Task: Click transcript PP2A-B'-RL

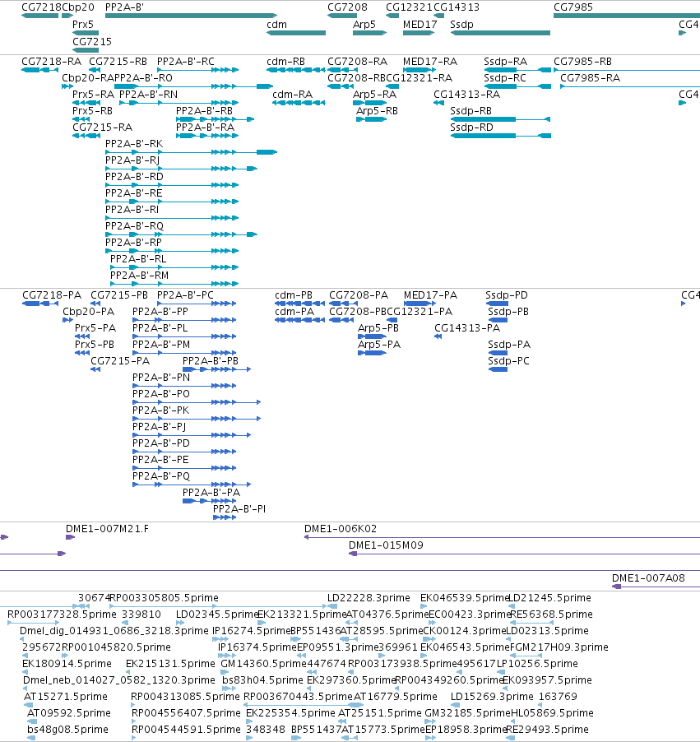Action: tap(138, 259)
